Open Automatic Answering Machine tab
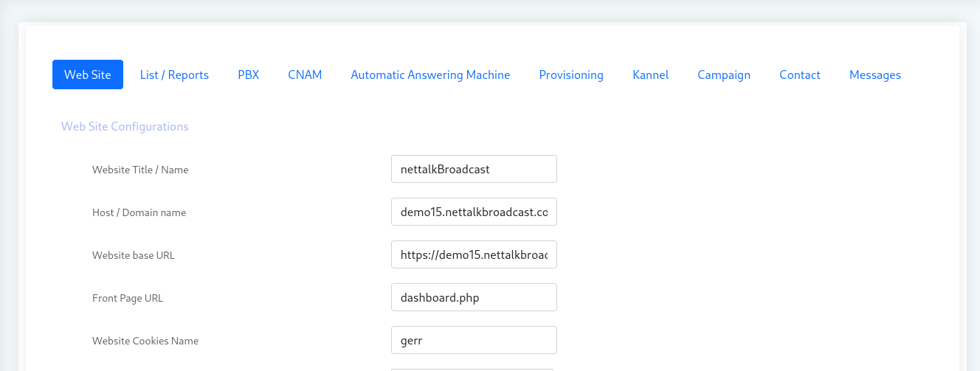This screenshot has height=371, width=980. pos(430,74)
